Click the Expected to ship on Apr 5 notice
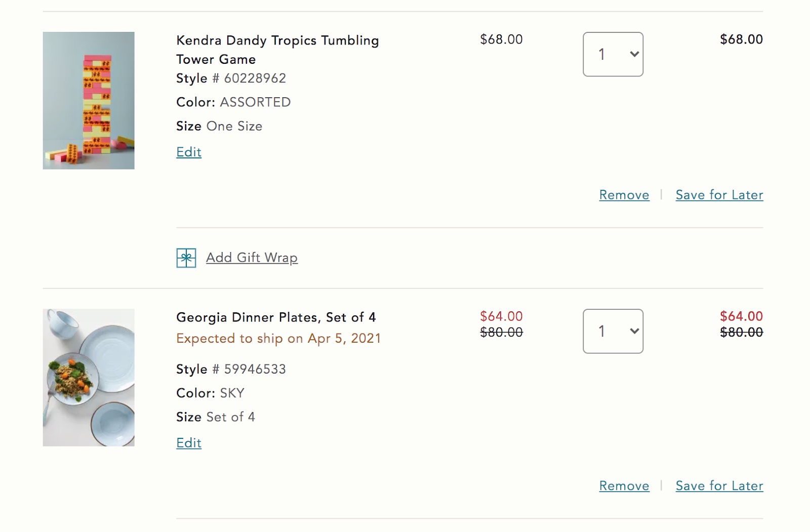Image resolution: width=810 pixels, height=532 pixels. click(x=278, y=338)
